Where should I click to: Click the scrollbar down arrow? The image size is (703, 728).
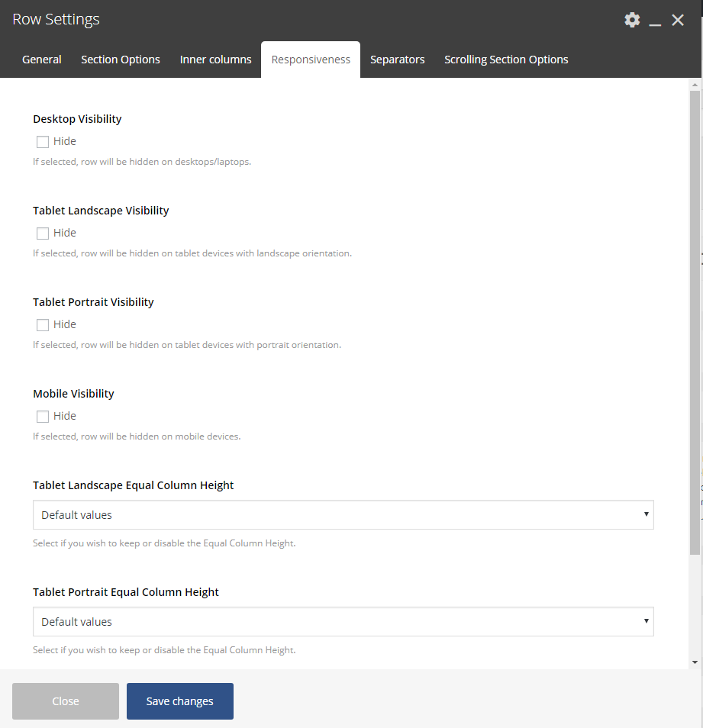[x=695, y=662]
